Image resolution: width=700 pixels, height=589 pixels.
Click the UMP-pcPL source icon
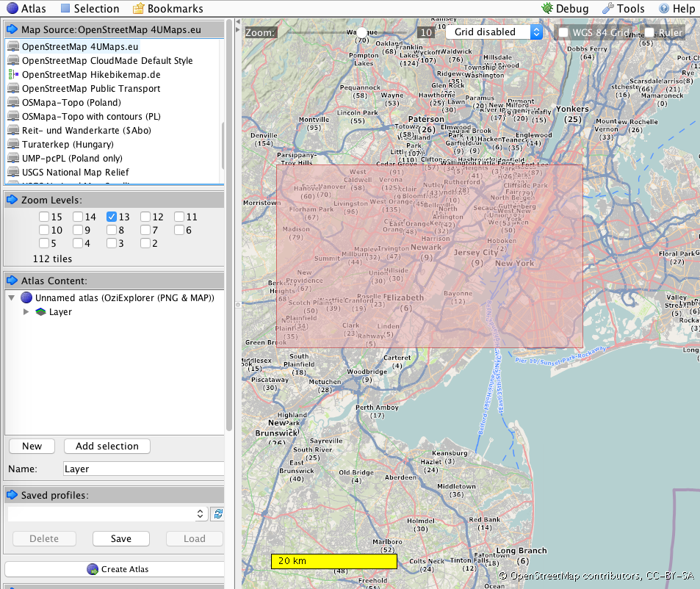click(13, 158)
